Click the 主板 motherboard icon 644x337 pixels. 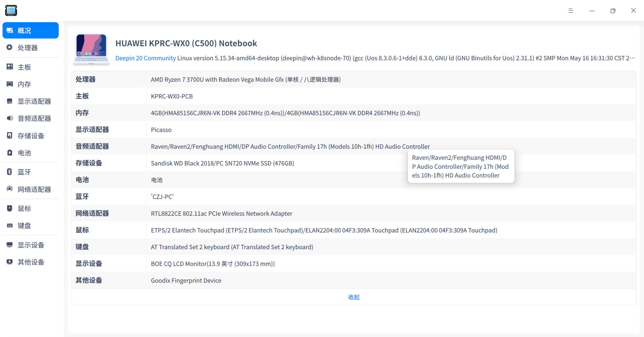pos(10,67)
